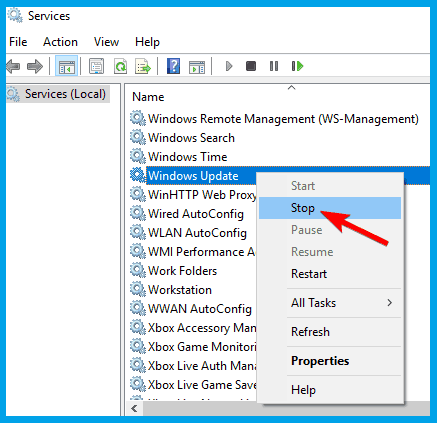The height and width of the screenshot is (423, 437).
Task: Expand the All Tasks submenu
Action: 330,303
